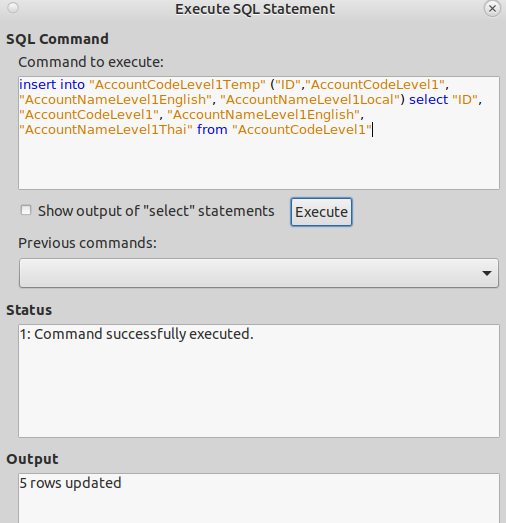This screenshot has height=523, width=506.
Task: Click the '5 rows updated' output text
Action: [70, 483]
